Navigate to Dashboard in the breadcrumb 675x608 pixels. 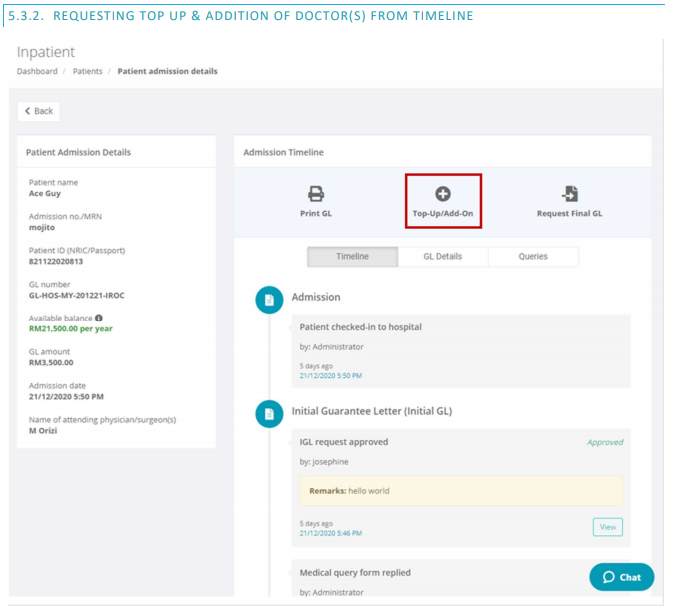[37, 71]
